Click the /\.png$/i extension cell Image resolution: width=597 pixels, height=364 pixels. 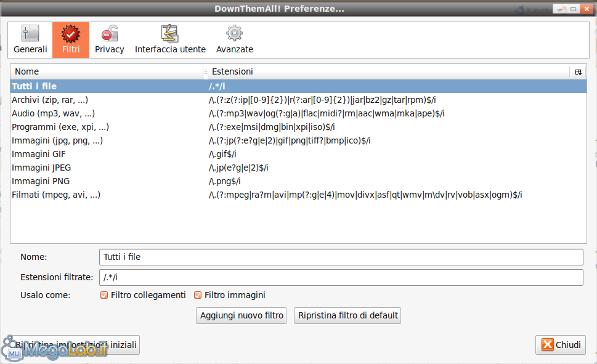click(x=225, y=181)
